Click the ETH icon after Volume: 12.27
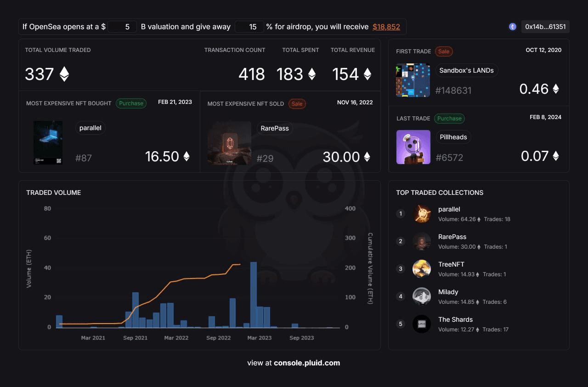The width and height of the screenshot is (588, 387). click(x=478, y=330)
